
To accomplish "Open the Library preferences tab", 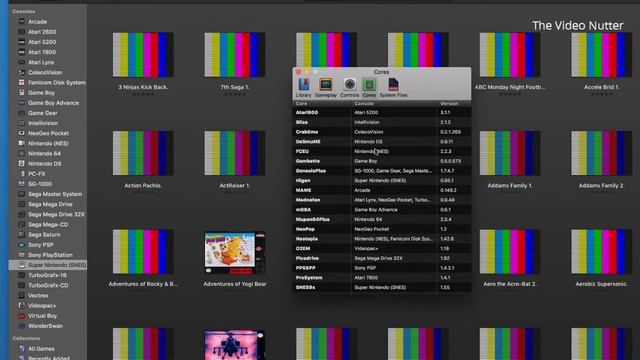I will [x=303, y=87].
